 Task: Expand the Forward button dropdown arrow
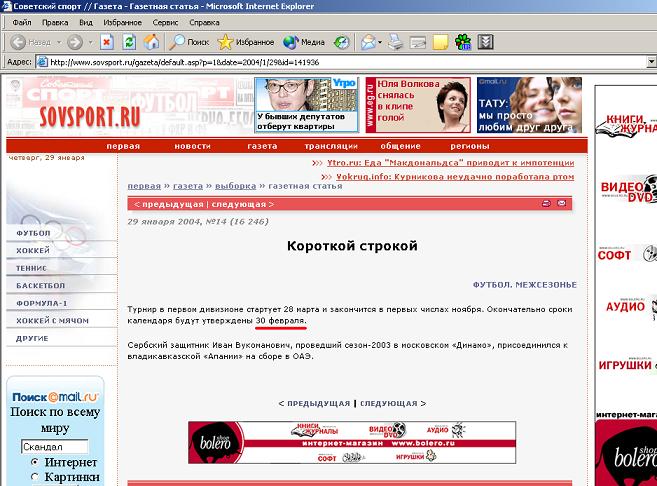[88, 42]
